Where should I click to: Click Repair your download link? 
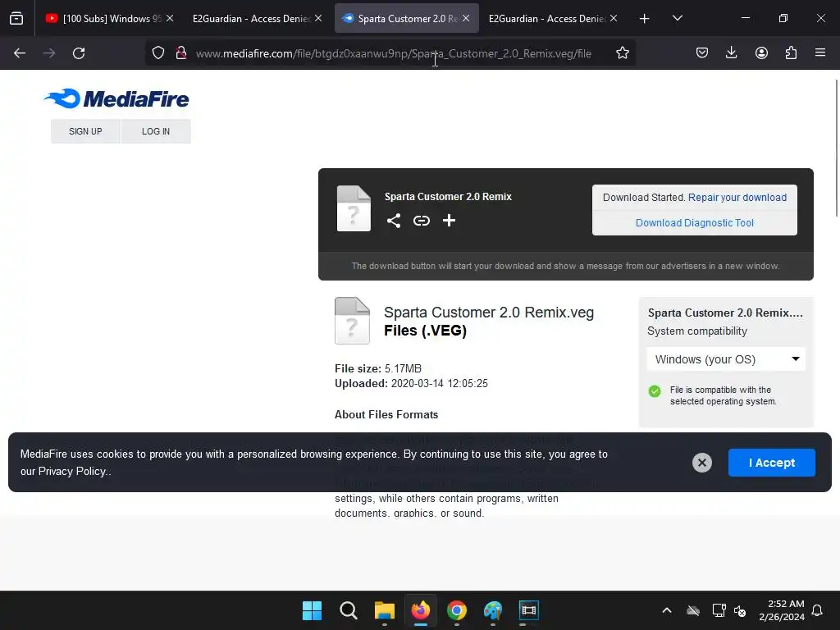[x=737, y=197]
